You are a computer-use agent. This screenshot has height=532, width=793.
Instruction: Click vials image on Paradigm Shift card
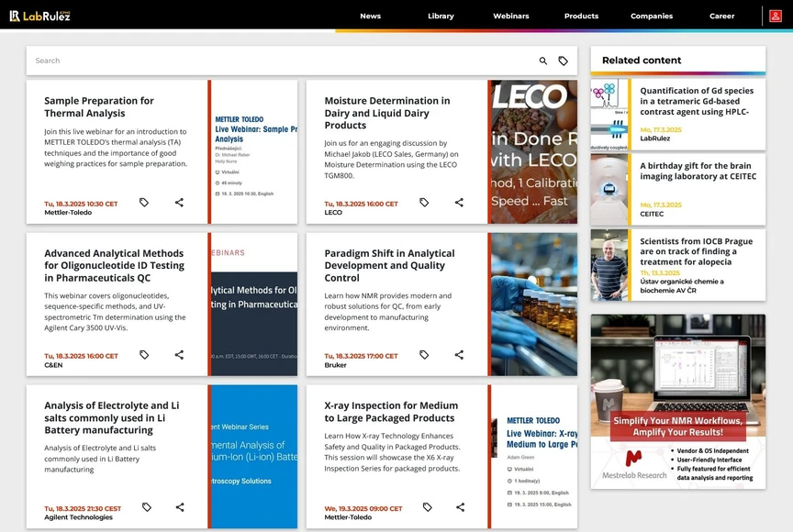click(534, 305)
